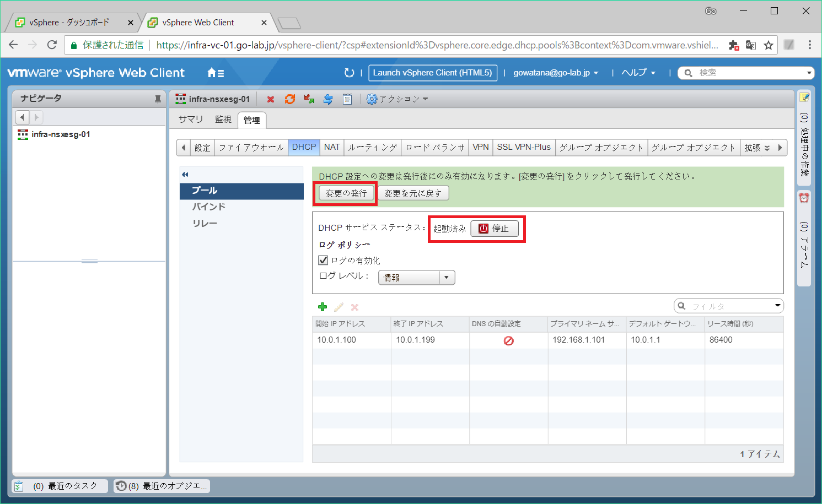Open the search box dropdown arrow in the header

(809, 73)
